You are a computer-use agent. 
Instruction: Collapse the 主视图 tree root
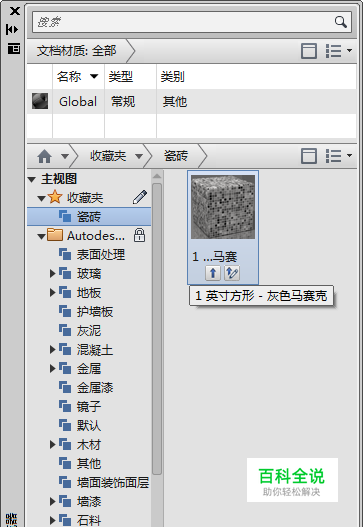(x=32, y=179)
